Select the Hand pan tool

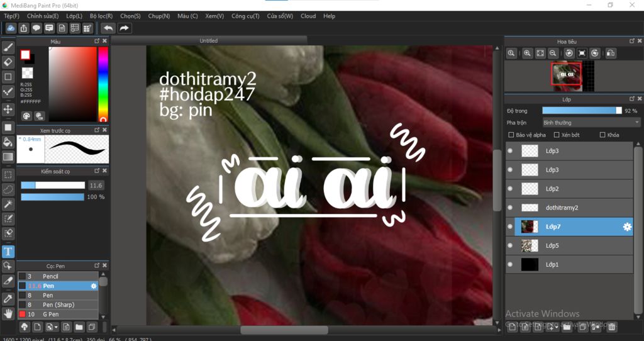(8, 313)
